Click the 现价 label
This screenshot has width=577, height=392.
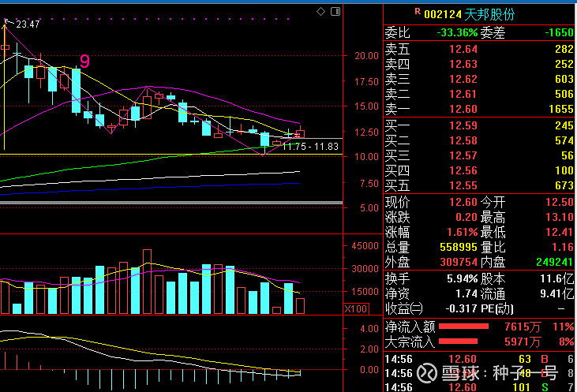coord(397,202)
